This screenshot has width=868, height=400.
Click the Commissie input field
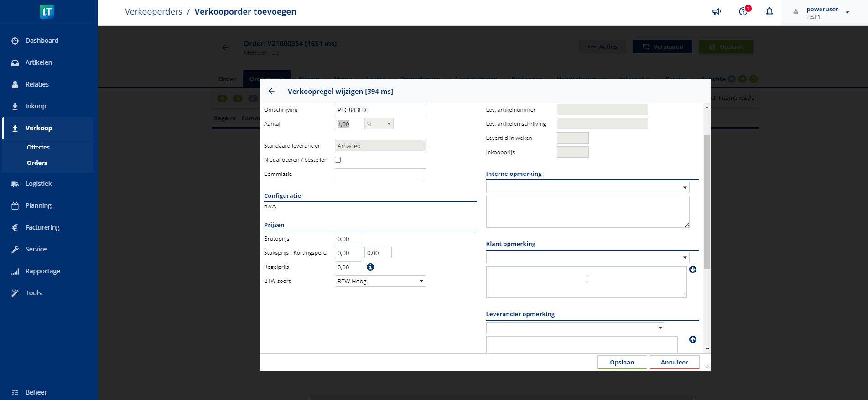[380, 174]
